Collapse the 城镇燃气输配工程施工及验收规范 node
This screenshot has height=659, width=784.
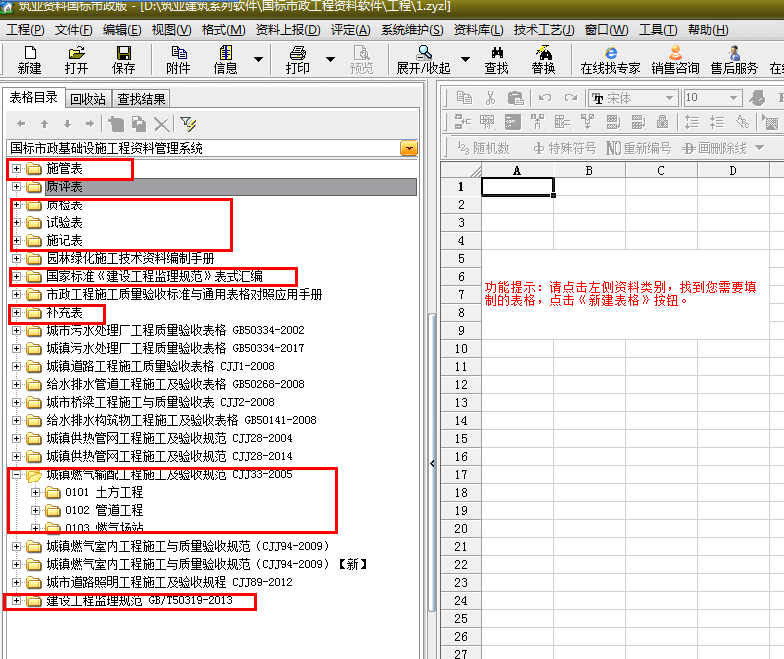(17, 475)
